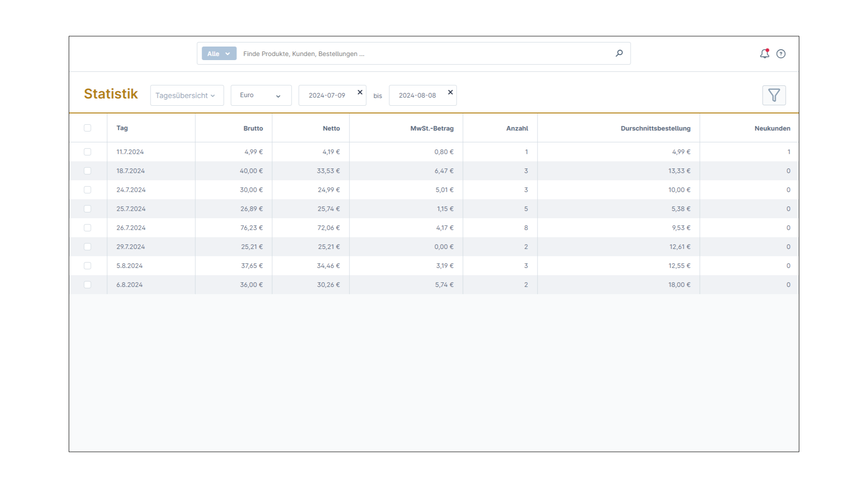
Task: Check the row for 6.8.2024
Action: pos(88,285)
